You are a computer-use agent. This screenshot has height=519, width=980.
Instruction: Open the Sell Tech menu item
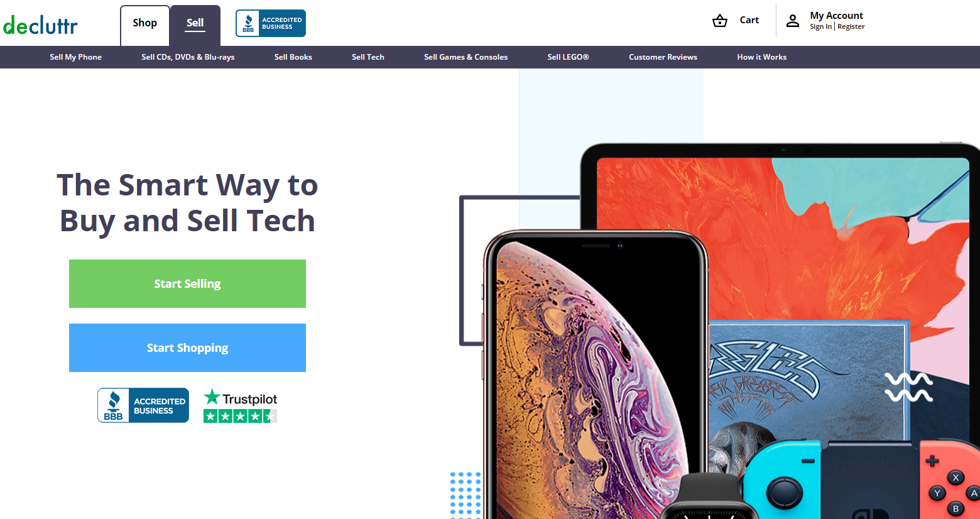pyautogui.click(x=368, y=57)
